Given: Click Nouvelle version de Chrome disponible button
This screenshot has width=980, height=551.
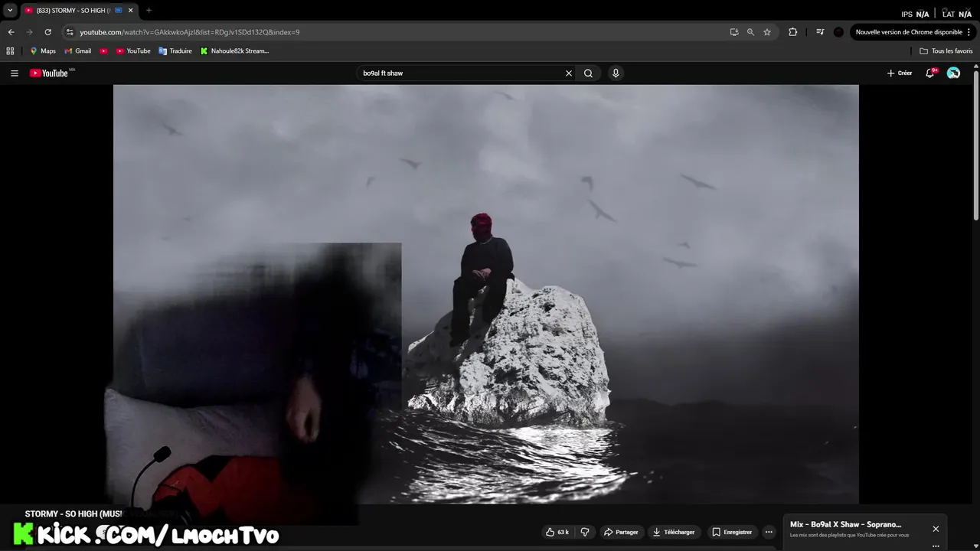Looking at the screenshot, I should [x=909, y=32].
